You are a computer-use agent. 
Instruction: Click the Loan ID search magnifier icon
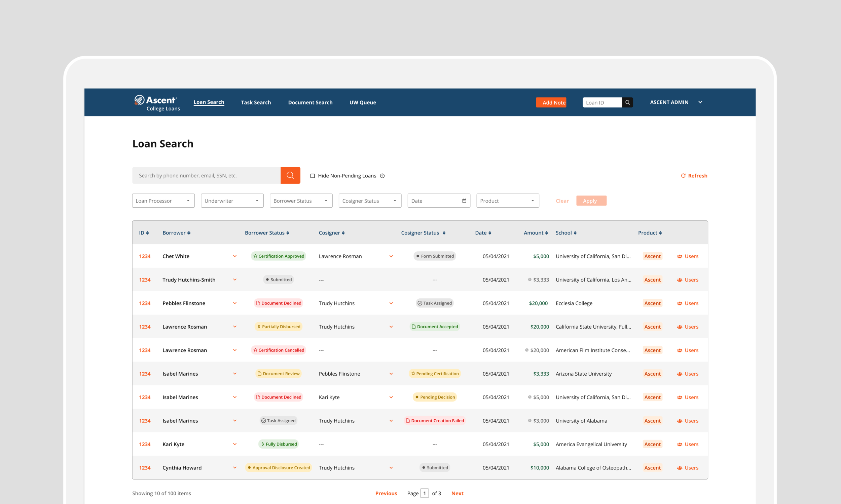627,102
